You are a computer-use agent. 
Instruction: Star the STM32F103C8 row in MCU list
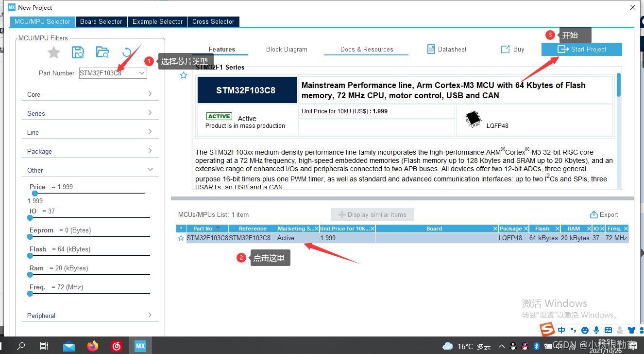[x=181, y=238]
